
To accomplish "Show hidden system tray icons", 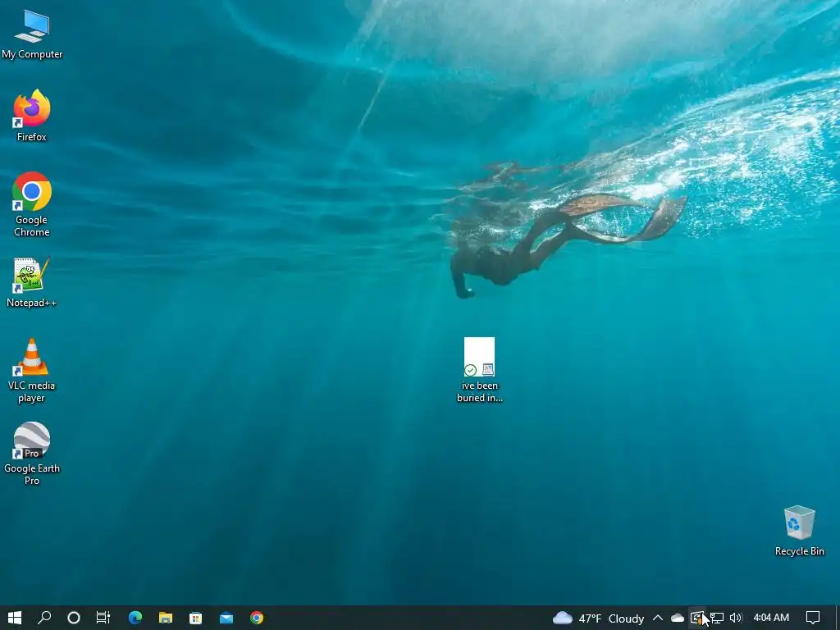I will pos(658,618).
